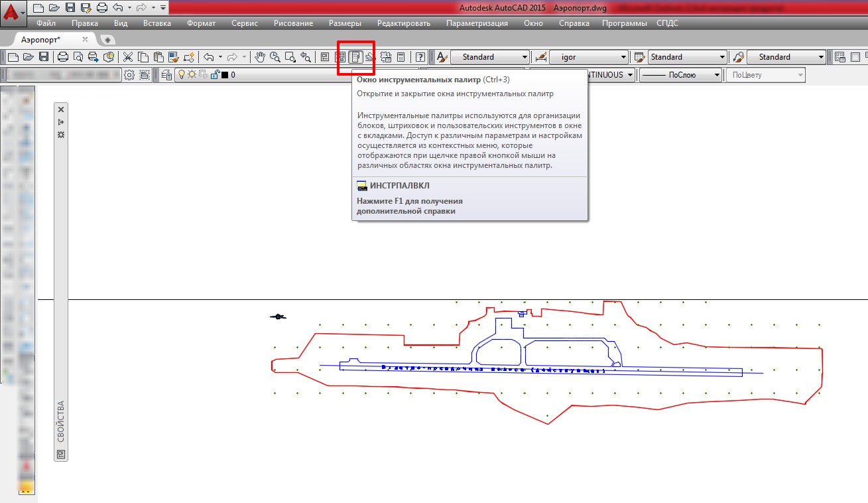Viewport: 868px width, 503px height.
Task: Open the Рисование menu
Action: (293, 23)
